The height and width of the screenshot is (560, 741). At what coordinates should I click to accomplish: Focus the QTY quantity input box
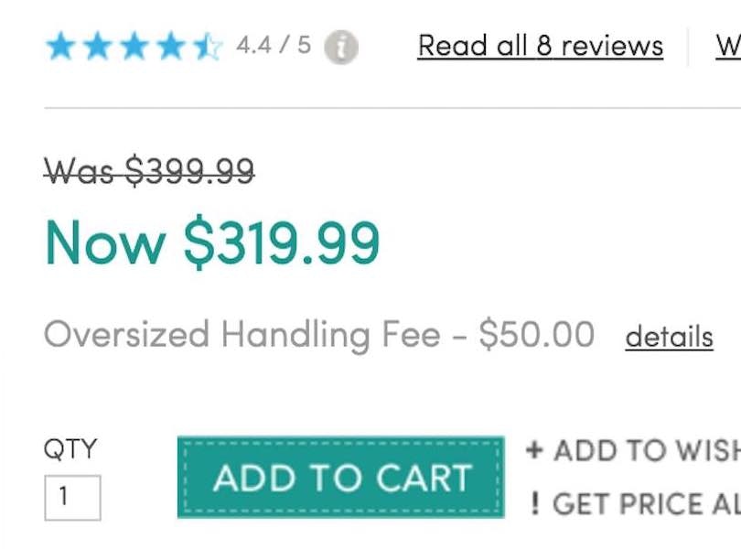click(x=72, y=498)
